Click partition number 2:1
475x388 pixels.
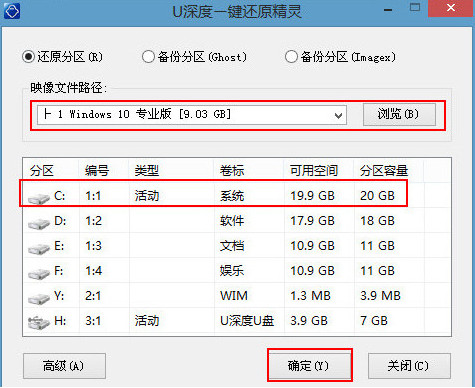click(x=93, y=296)
